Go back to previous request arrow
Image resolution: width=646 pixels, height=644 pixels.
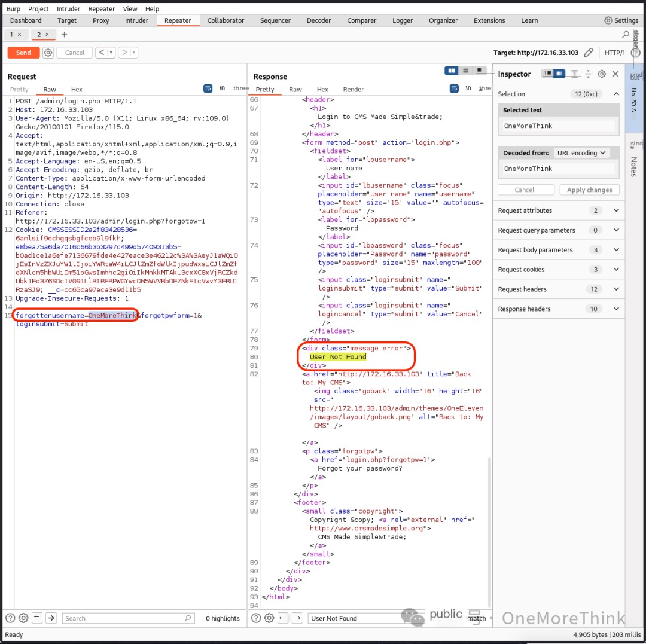click(x=101, y=52)
